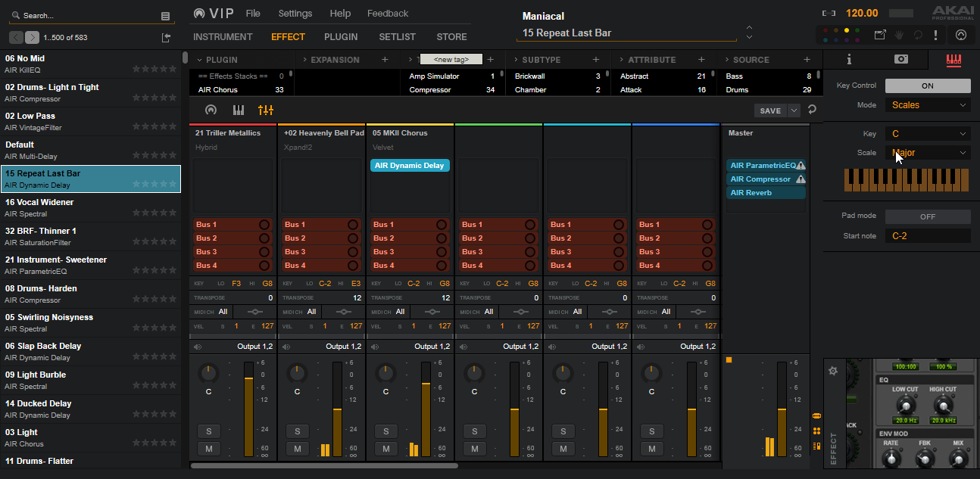Open the effect panel gear settings
Image resolution: width=980 pixels, height=479 pixels.
[x=833, y=371]
